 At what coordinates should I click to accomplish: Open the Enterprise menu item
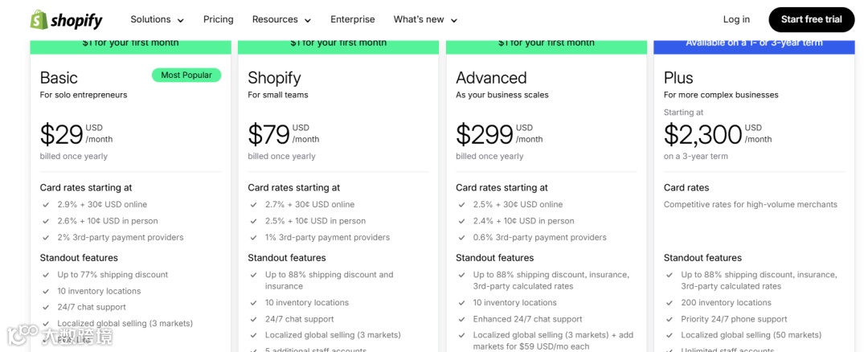352,19
